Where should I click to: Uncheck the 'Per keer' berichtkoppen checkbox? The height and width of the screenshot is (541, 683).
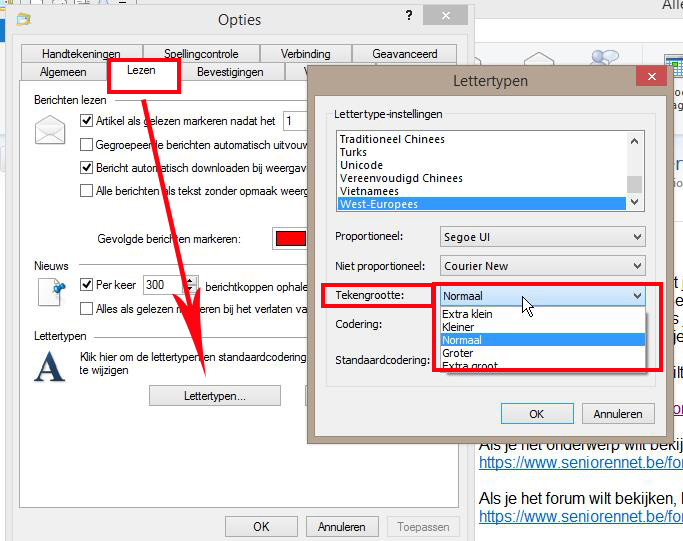(87, 285)
